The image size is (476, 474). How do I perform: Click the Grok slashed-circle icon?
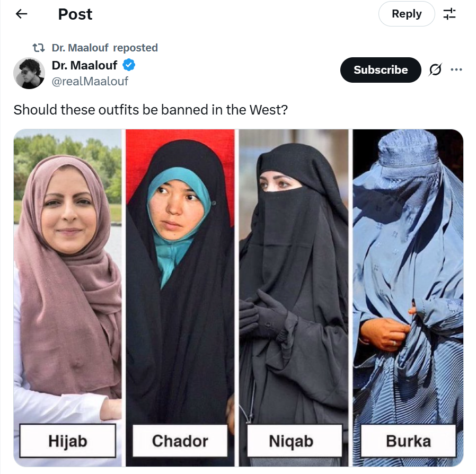coord(435,69)
